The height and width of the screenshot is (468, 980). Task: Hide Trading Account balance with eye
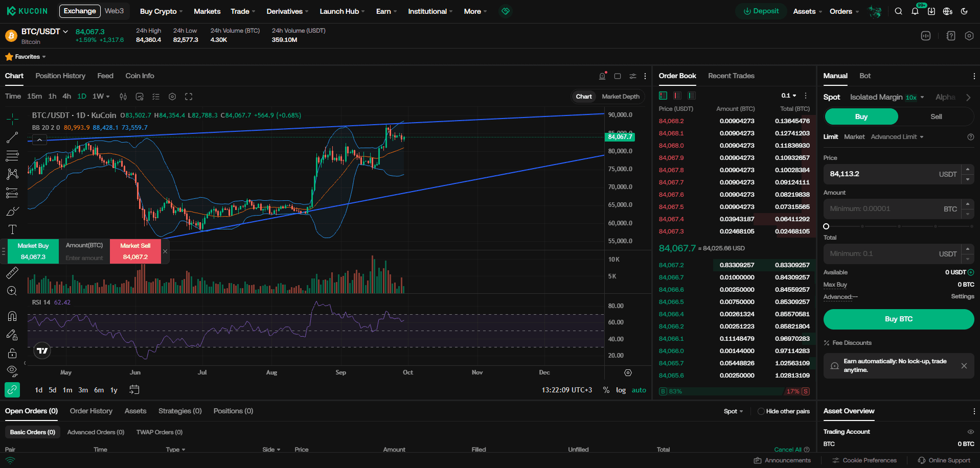pos(970,432)
